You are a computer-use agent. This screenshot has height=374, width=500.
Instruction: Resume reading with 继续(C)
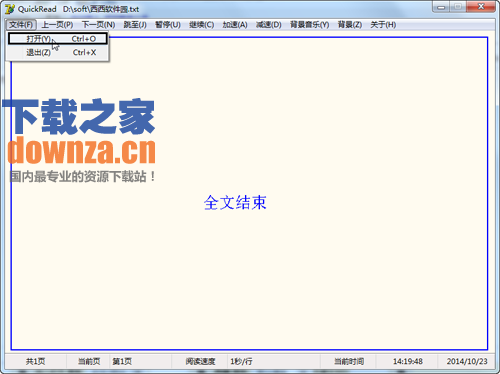[201, 25]
